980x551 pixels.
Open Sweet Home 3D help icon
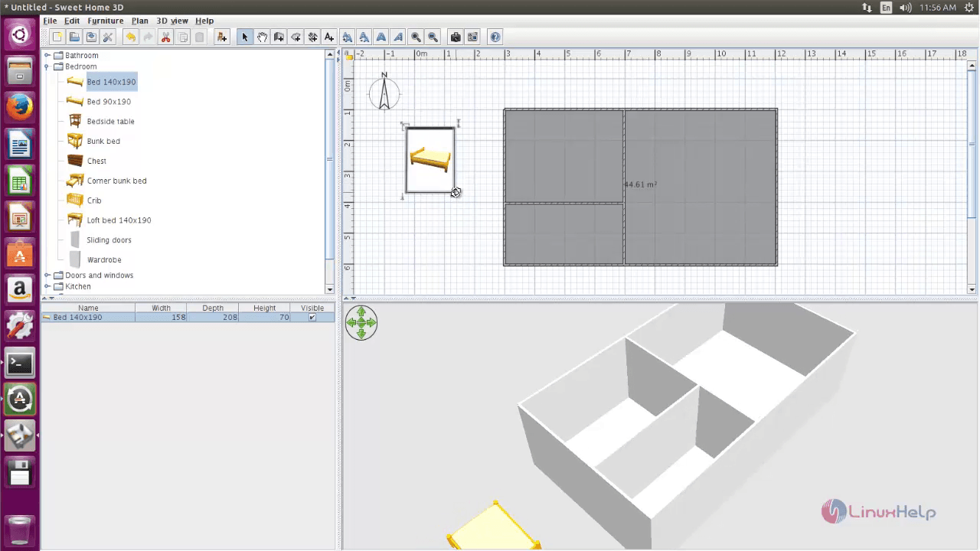click(x=495, y=37)
